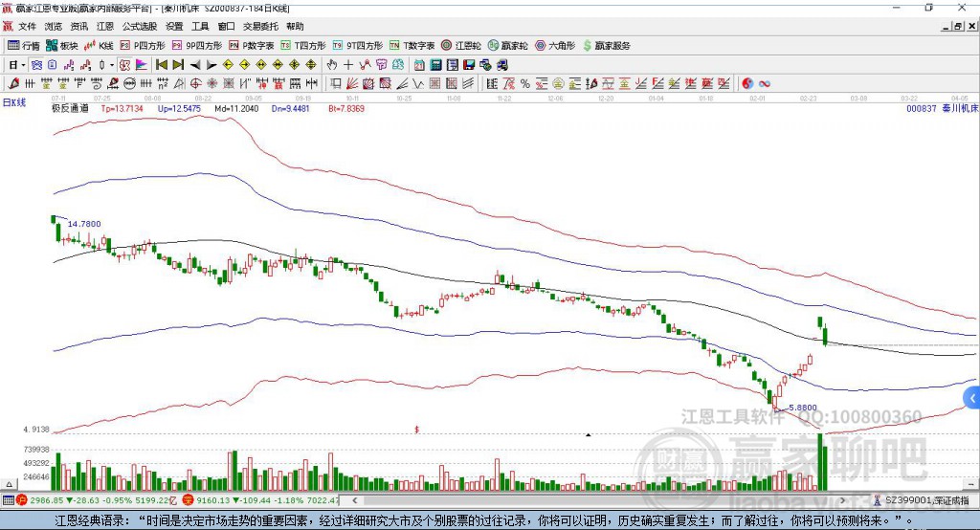
Task: Click the calendar icon in toolbar
Action: (419, 65)
